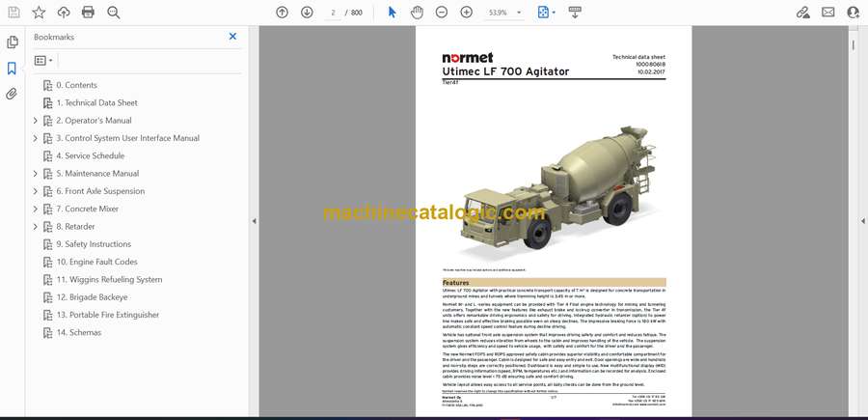This screenshot has height=420, width=868.
Task: Click bookmark icon beside 9. Safety Instructions
Action: point(47,244)
